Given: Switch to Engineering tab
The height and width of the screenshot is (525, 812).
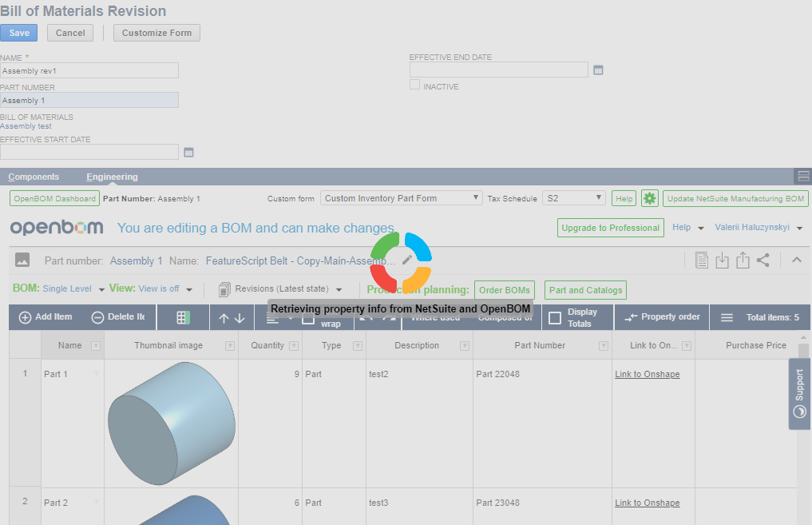Looking at the screenshot, I should pyautogui.click(x=112, y=177).
